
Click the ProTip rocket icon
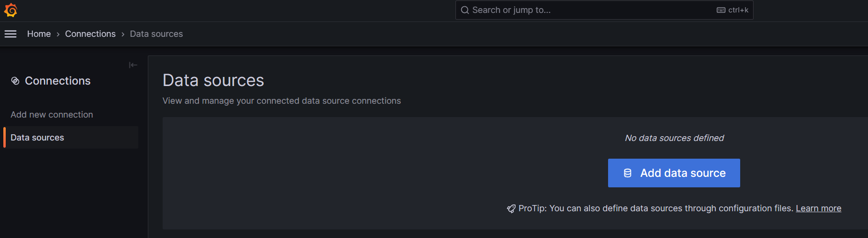coord(511,208)
